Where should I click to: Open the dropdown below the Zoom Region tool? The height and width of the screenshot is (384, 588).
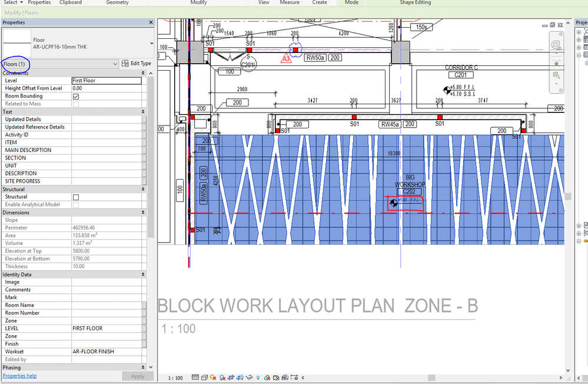point(556,84)
